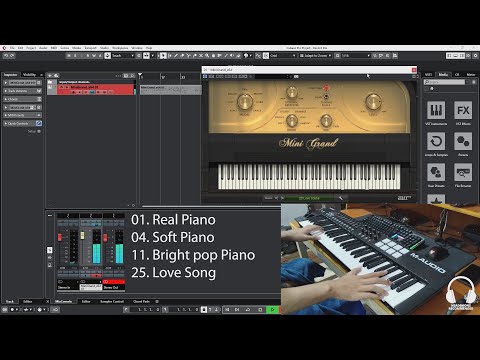
Task: Open the Inspector Setup gear
Action: pyautogui.click(x=39, y=131)
